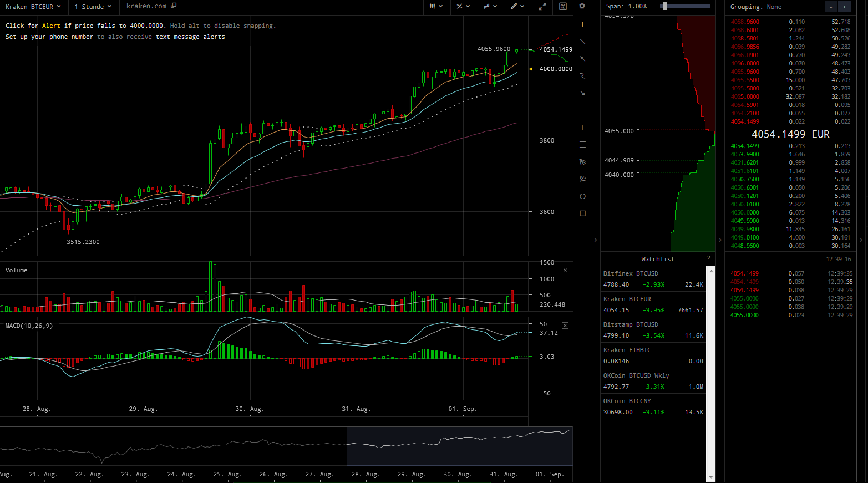
Task: Open the 1 Stunde timeframe dropdown
Action: [x=93, y=7]
